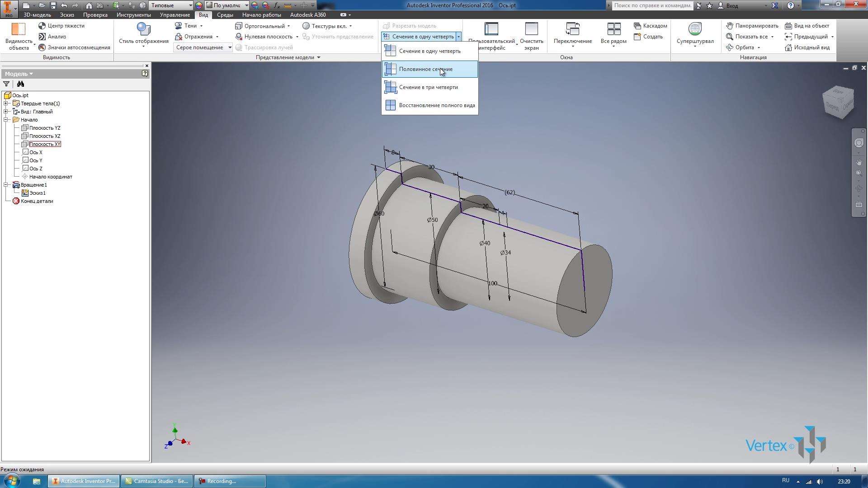Click Ось.ipt in the model tree
This screenshot has height=488, width=868.
point(20,95)
